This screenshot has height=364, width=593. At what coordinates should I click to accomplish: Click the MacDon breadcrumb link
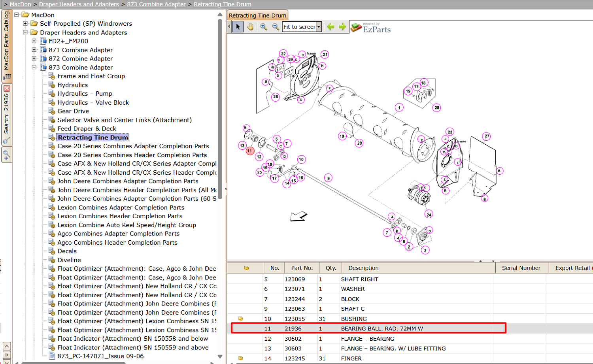click(x=20, y=4)
